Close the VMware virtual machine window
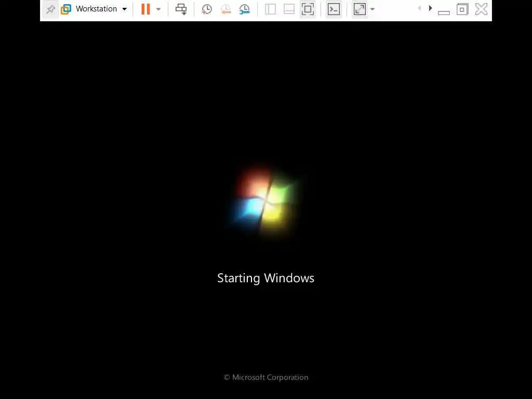 tap(481, 9)
